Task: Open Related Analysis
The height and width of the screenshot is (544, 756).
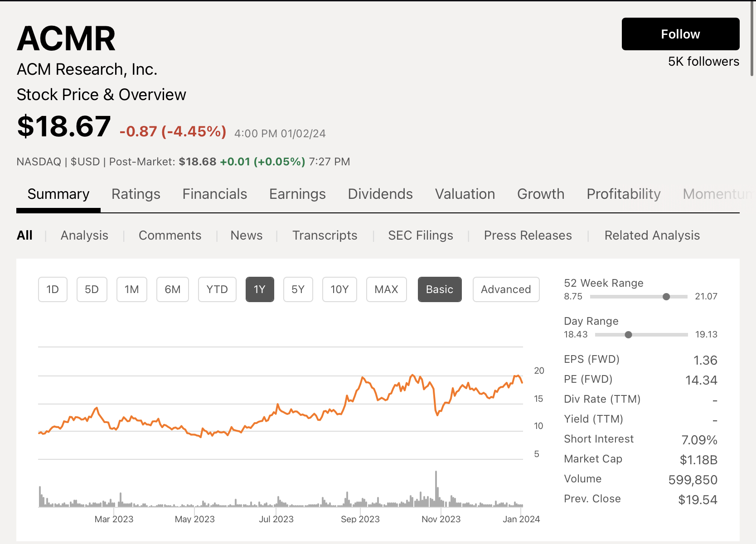Action: tap(652, 236)
